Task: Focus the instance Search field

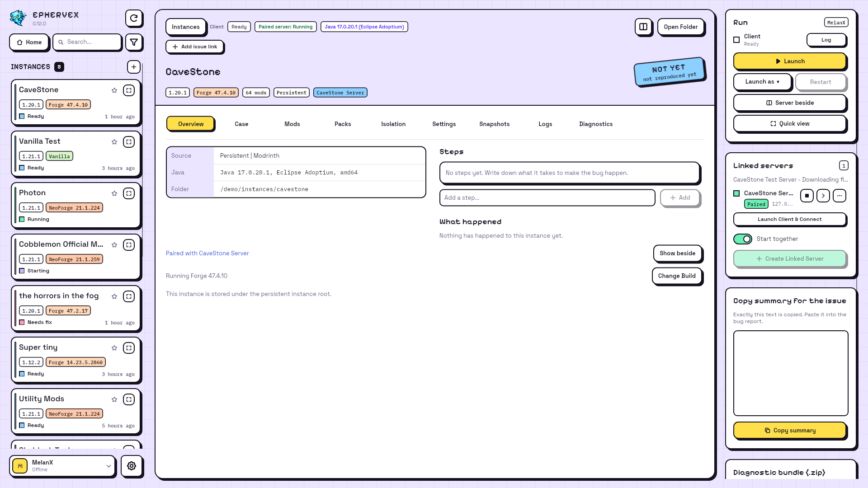Action: 87,42
